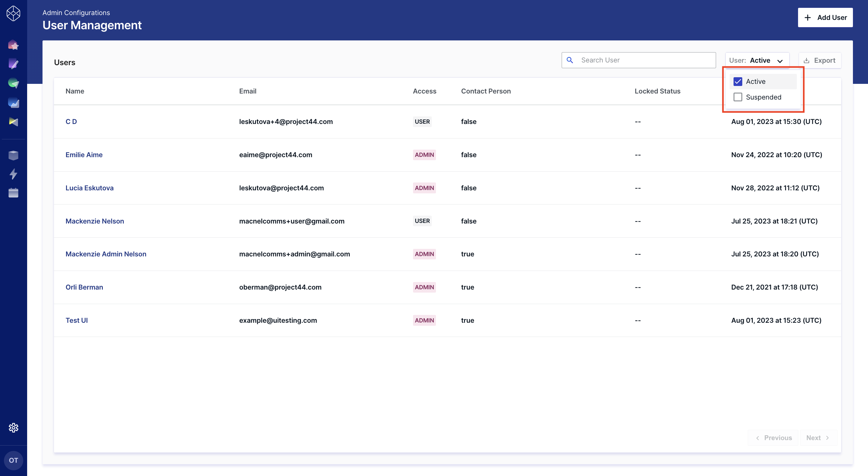Image resolution: width=868 pixels, height=476 pixels.
Task: Click email macnelcomms+user@gmail.com
Action: [x=292, y=221]
